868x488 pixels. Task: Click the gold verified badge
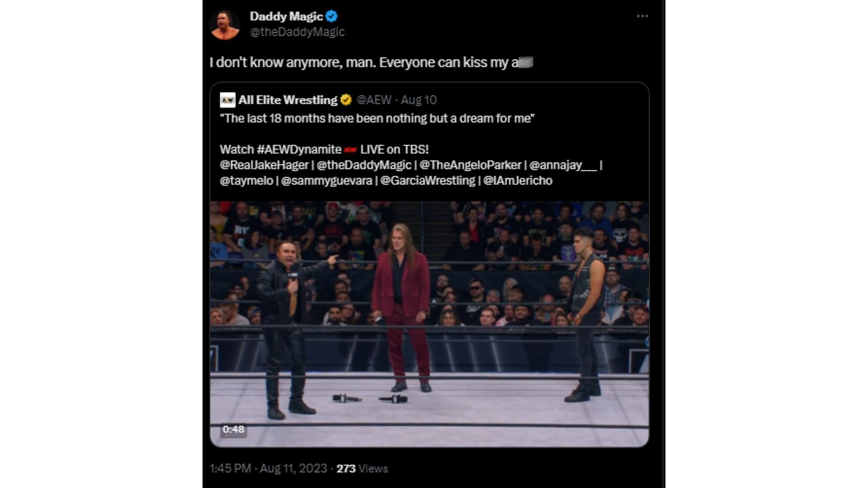tap(346, 100)
